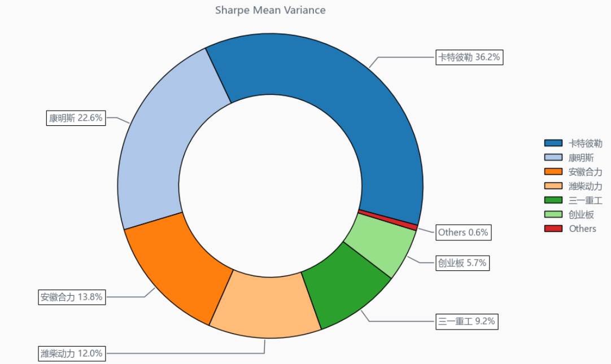This screenshot has width=611, height=364.
Task: Click the 潍柴动力 legend text
Action: point(585,186)
